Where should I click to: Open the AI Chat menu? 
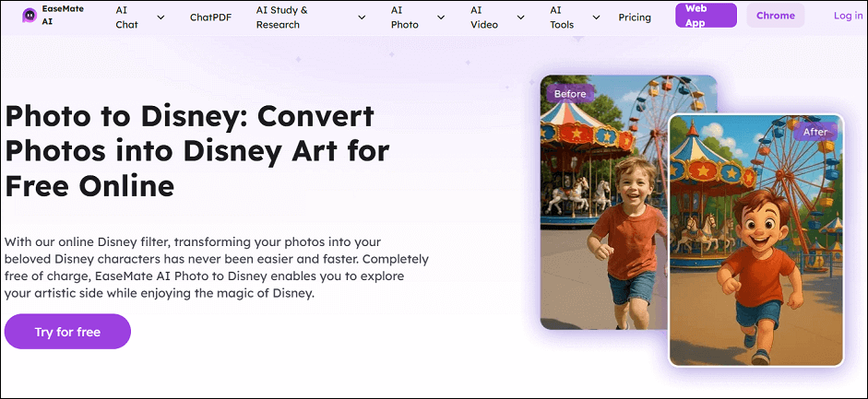point(126,18)
